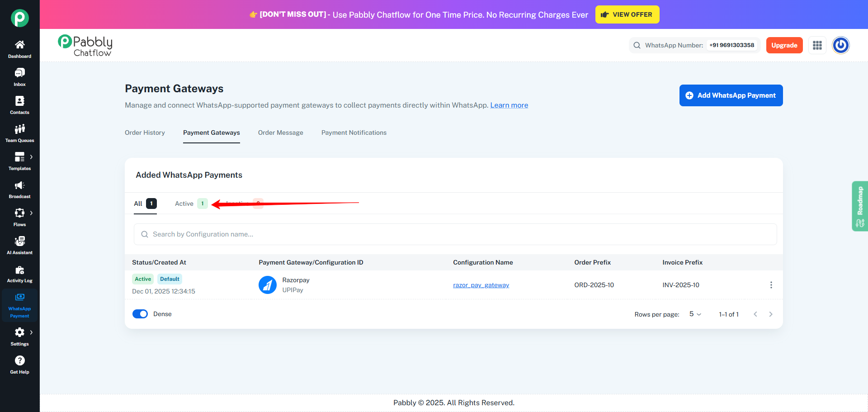View the Activity Log
The height and width of the screenshot is (412, 868).
19,274
